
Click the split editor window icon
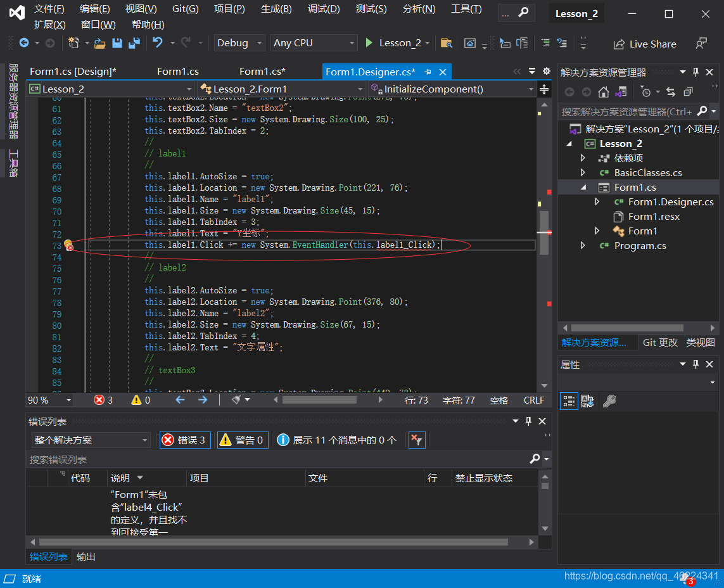click(x=544, y=89)
